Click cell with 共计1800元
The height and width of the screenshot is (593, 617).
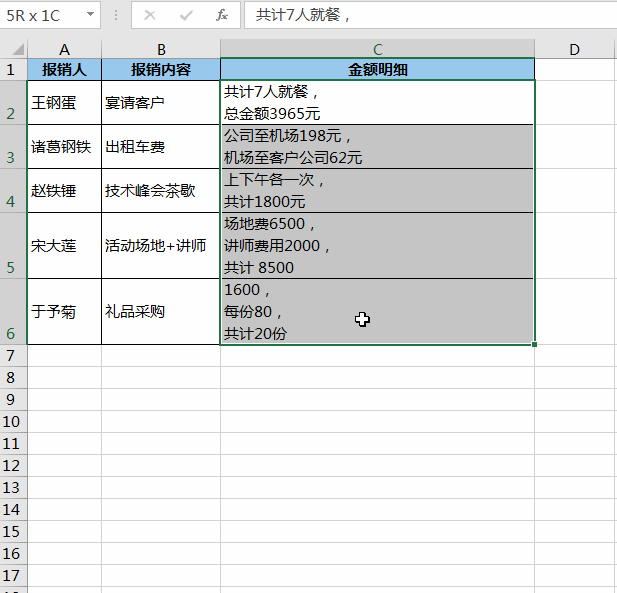point(377,191)
